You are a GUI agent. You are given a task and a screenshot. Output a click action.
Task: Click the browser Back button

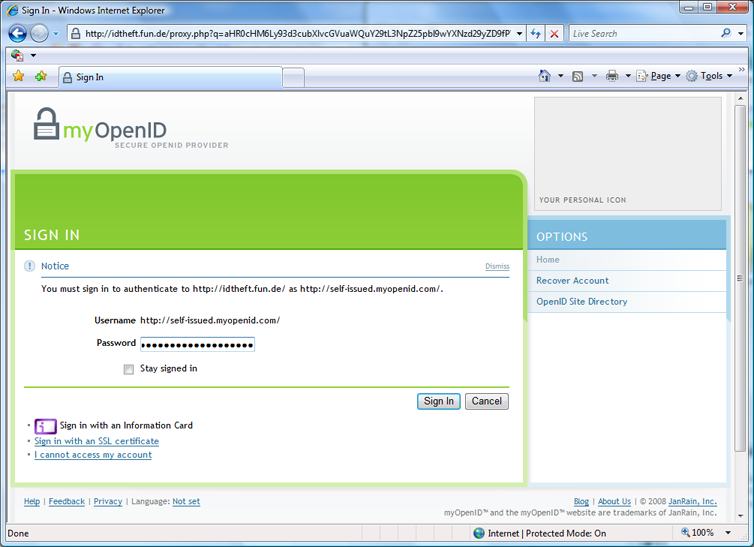point(17,33)
